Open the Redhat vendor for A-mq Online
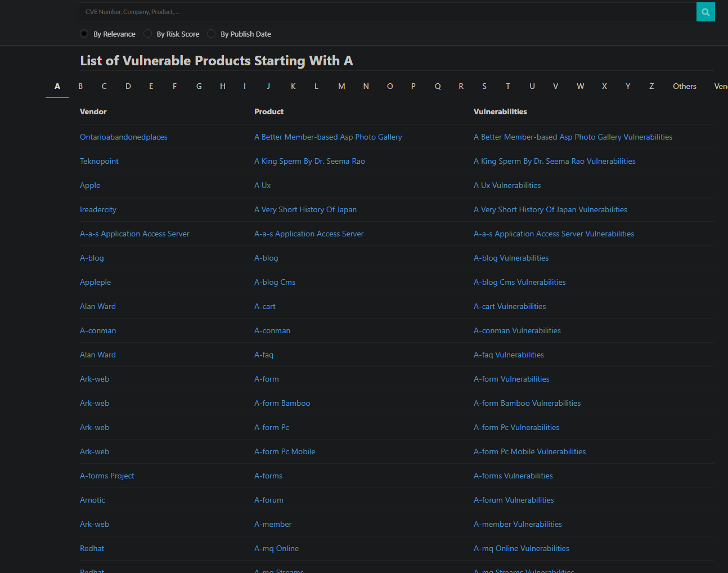728x573 pixels. pyautogui.click(x=92, y=548)
